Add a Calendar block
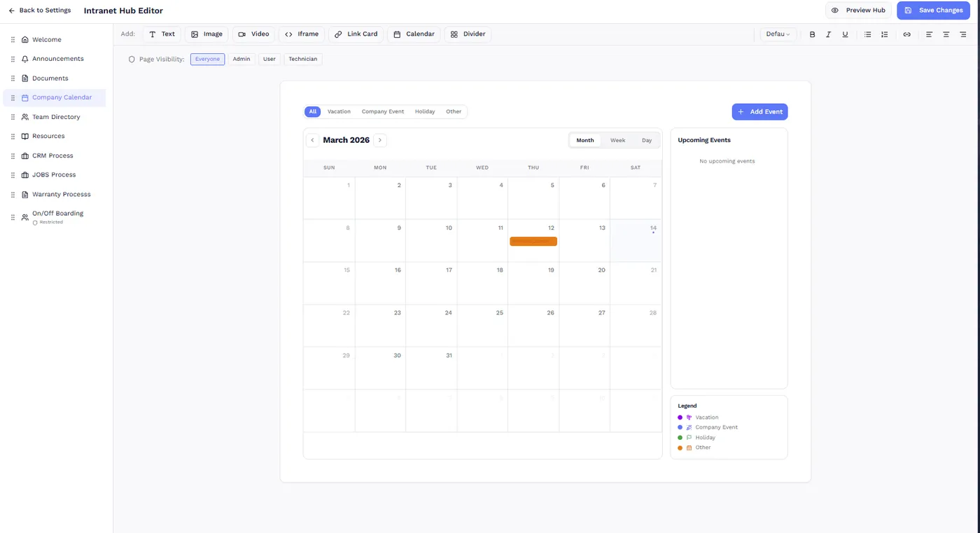The width and height of the screenshot is (980, 533). 414,34
